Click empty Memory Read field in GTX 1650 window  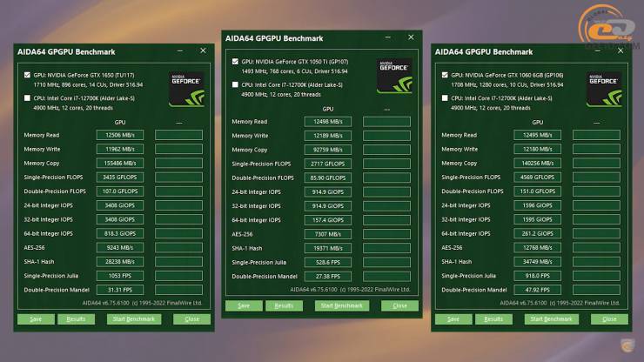coord(178,135)
